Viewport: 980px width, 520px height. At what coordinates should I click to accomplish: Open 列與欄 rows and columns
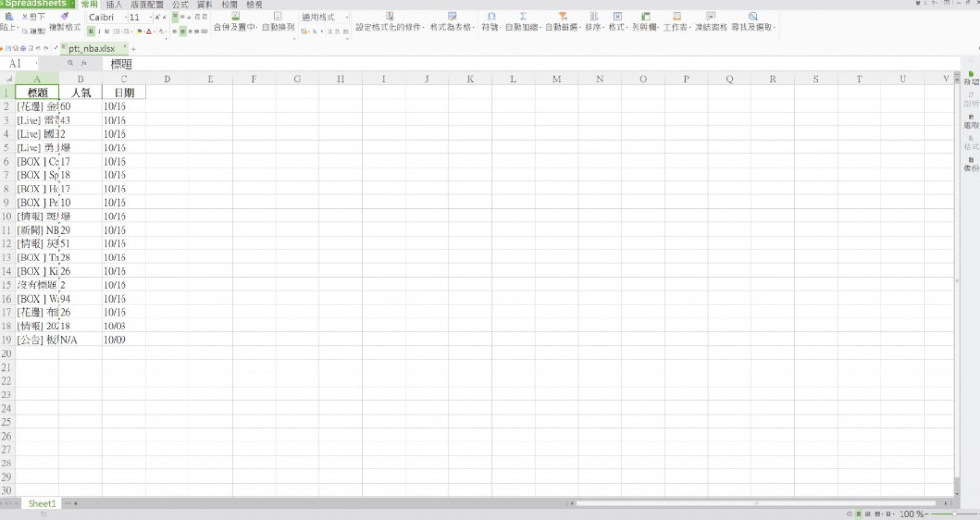coord(646,22)
